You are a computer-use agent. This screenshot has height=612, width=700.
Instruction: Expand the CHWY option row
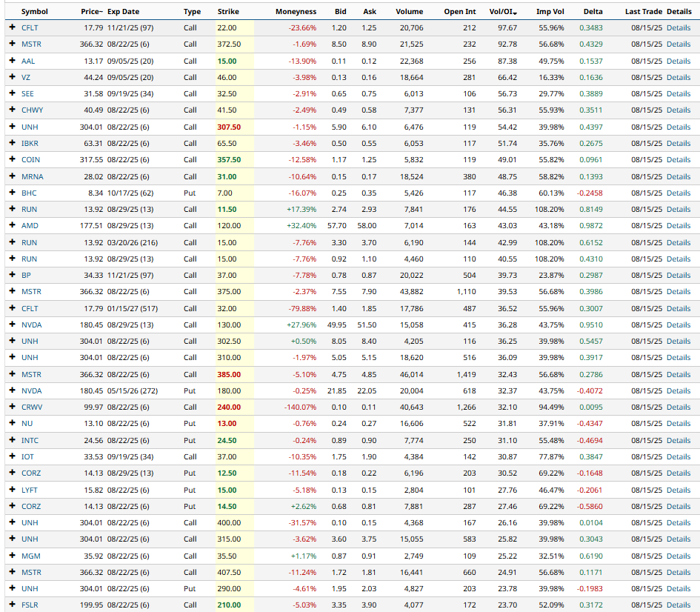pyautogui.click(x=13, y=110)
